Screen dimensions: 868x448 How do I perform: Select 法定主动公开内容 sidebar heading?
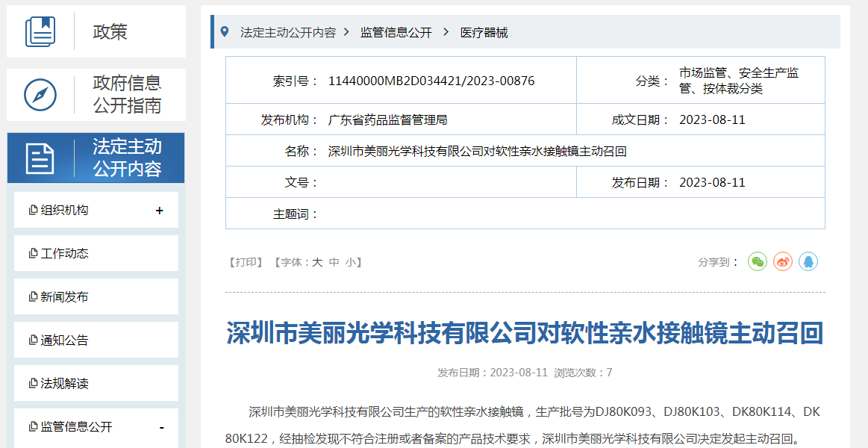pos(96,158)
